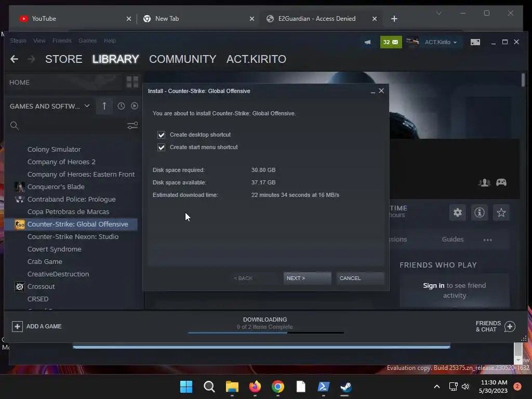Click the Sign in link
Viewport: 532px width, 399px height.
point(433,286)
